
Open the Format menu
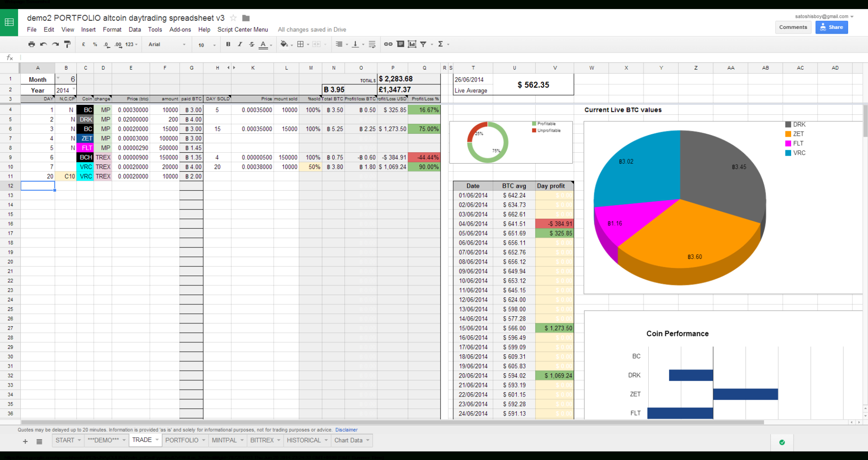click(112, 29)
